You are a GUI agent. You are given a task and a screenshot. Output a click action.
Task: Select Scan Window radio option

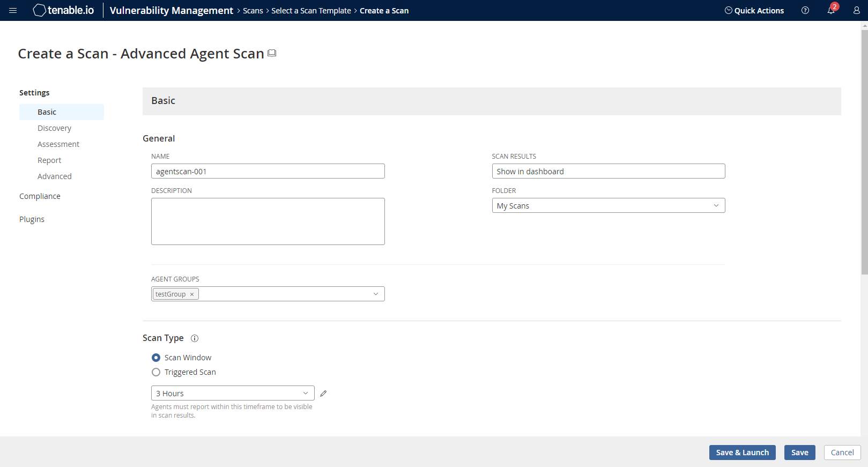[x=156, y=358]
